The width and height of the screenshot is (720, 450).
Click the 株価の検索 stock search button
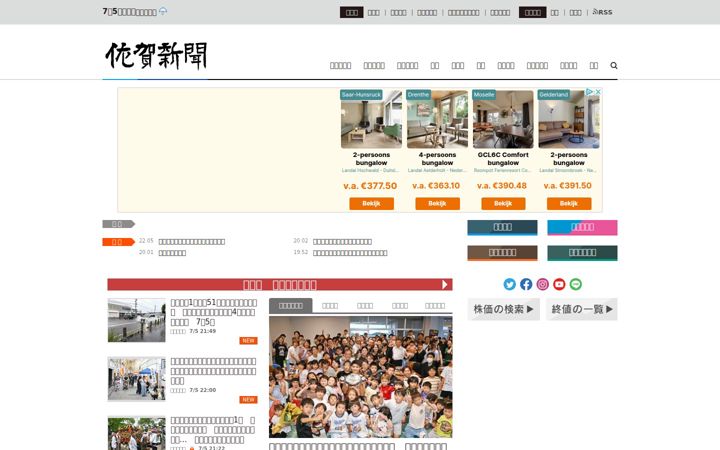504,309
